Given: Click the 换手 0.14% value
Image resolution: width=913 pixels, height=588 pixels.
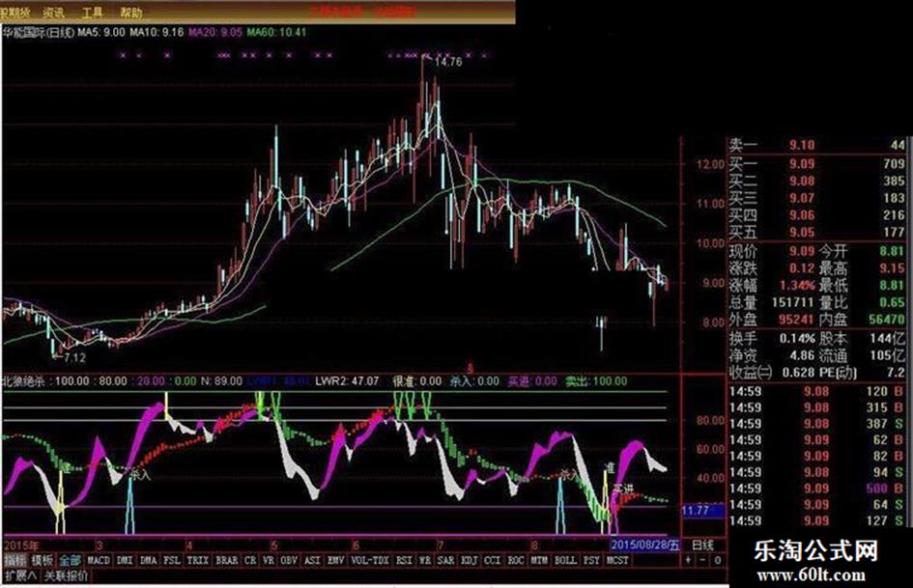Looking at the screenshot, I should point(797,338).
